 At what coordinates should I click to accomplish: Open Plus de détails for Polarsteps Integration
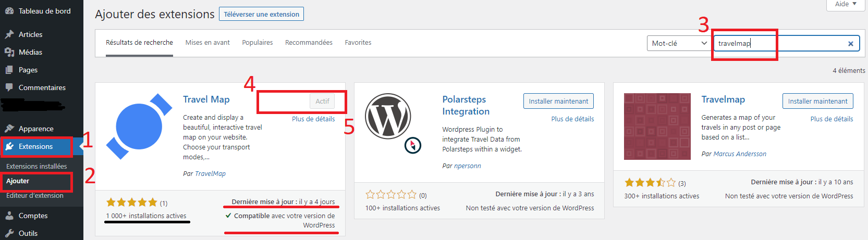[x=572, y=119]
